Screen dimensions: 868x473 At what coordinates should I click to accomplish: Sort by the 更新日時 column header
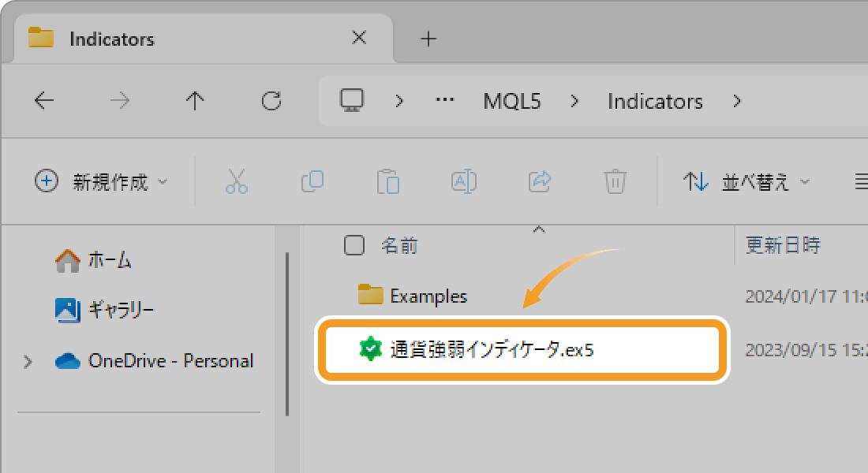783,245
